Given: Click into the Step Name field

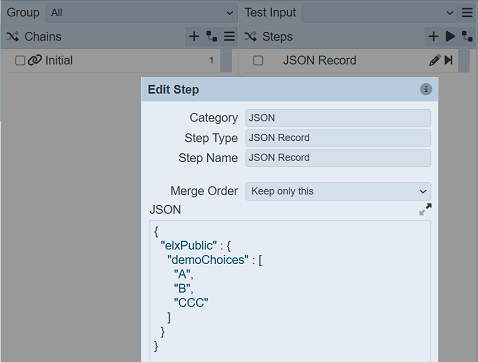Looking at the screenshot, I should [x=338, y=158].
